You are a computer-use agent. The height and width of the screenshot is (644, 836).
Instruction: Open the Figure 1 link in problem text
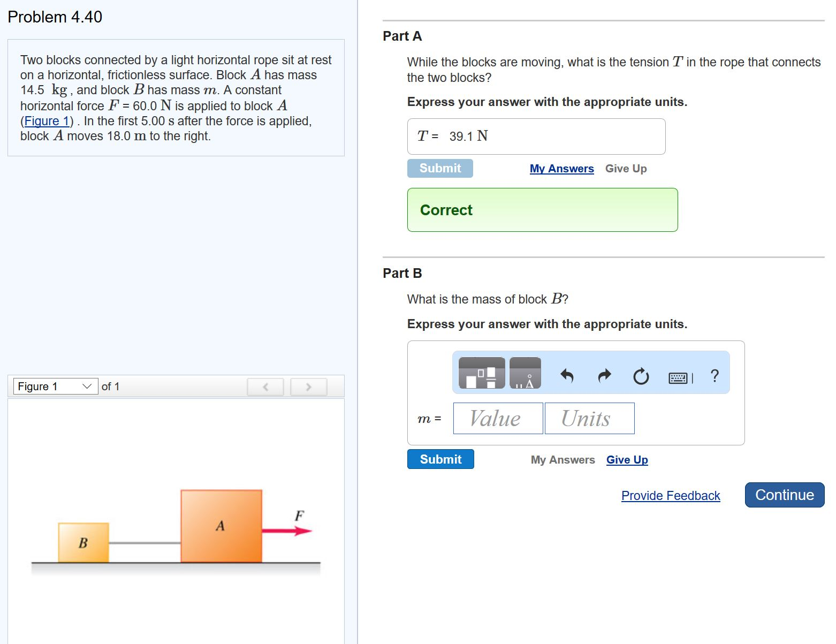(x=47, y=121)
